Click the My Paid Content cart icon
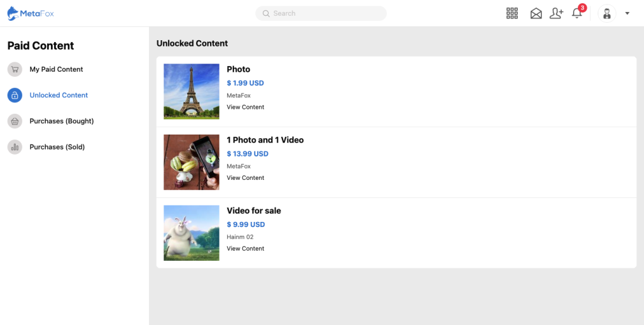Image resolution: width=644 pixels, height=325 pixels. 15,69
